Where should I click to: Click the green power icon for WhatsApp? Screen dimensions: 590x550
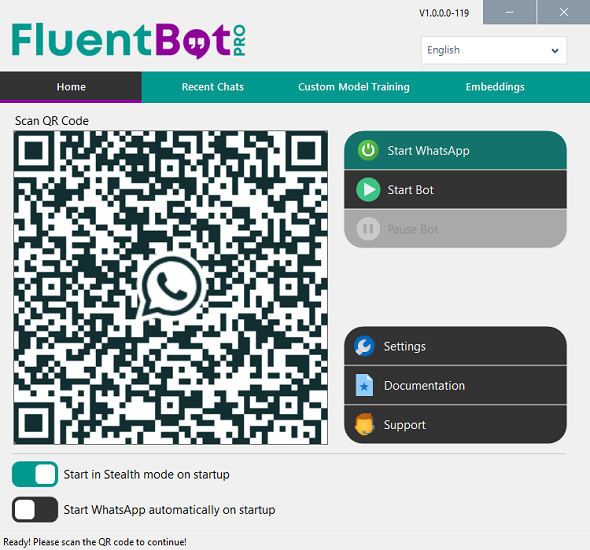pos(368,150)
